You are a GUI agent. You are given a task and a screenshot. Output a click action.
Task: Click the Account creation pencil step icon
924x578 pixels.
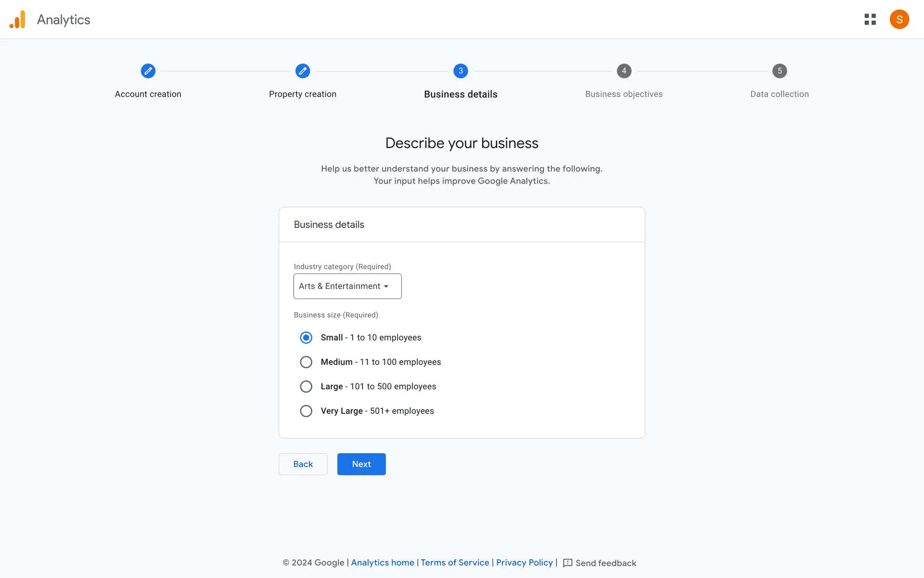pyautogui.click(x=148, y=71)
